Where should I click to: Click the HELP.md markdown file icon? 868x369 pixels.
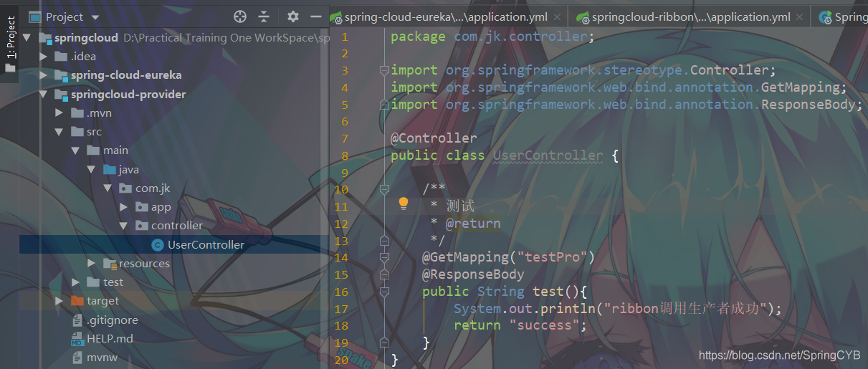[x=77, y=339]
